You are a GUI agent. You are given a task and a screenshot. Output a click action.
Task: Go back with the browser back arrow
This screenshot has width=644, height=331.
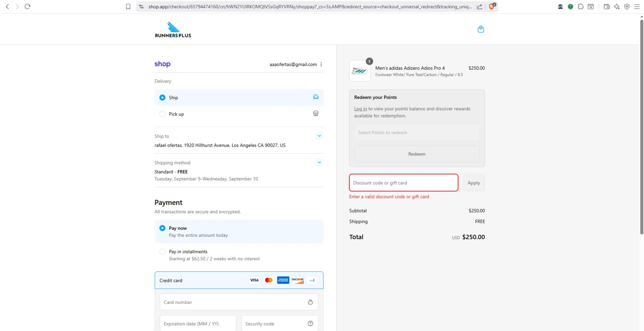pos(7,6)
